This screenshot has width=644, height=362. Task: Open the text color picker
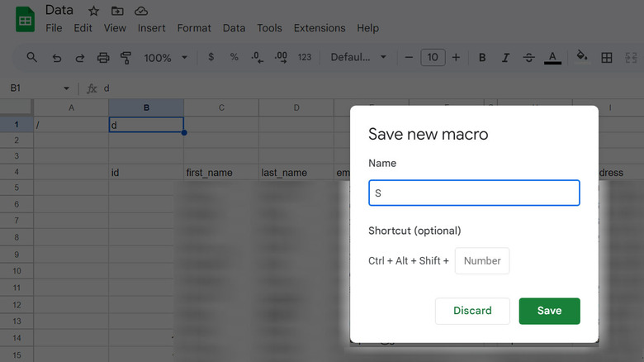552,58
